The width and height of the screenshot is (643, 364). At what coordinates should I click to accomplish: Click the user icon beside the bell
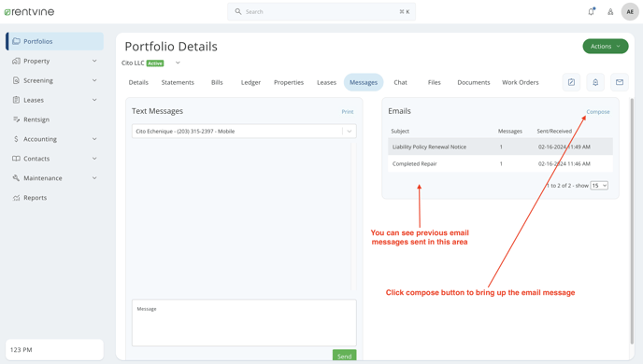(610, 12)
